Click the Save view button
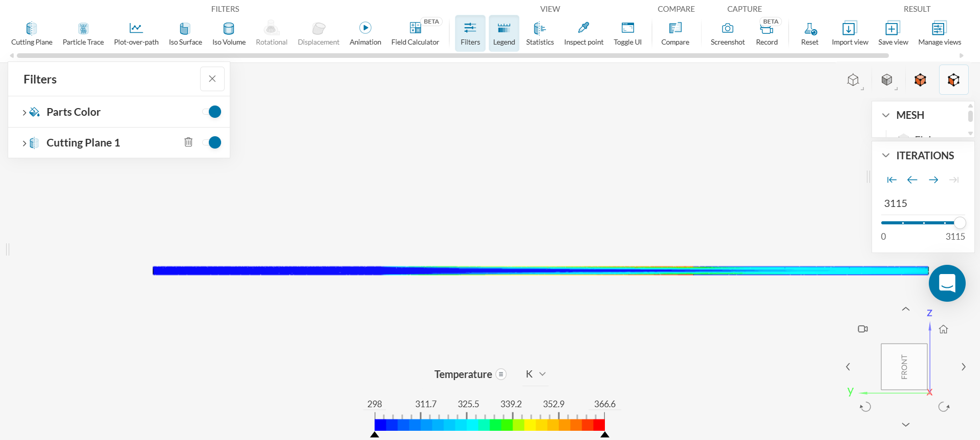The image size is (980, 440). click(893, 34)
